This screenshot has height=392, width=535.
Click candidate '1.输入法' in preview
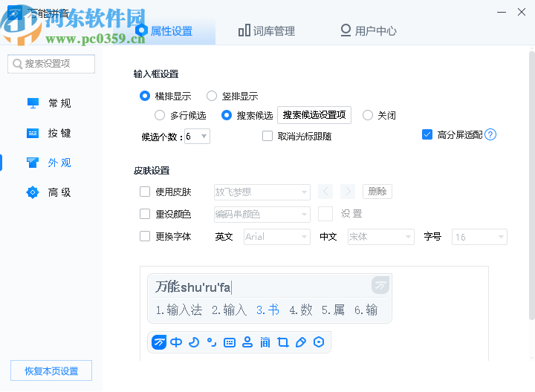[179, 310]
